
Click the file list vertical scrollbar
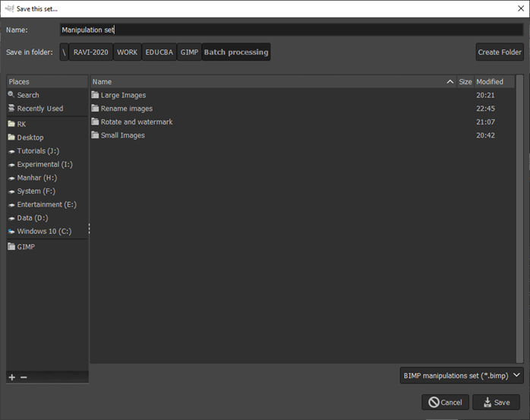point(519,219)
